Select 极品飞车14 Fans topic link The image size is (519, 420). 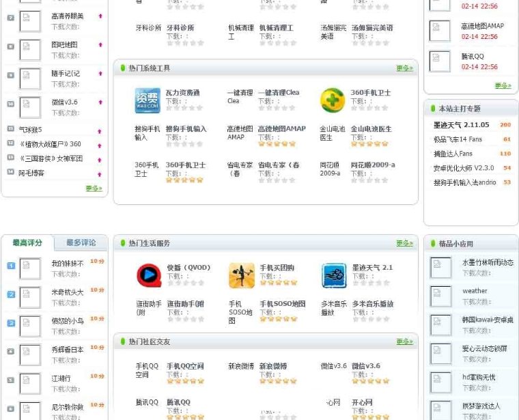(x=458, y=139)
